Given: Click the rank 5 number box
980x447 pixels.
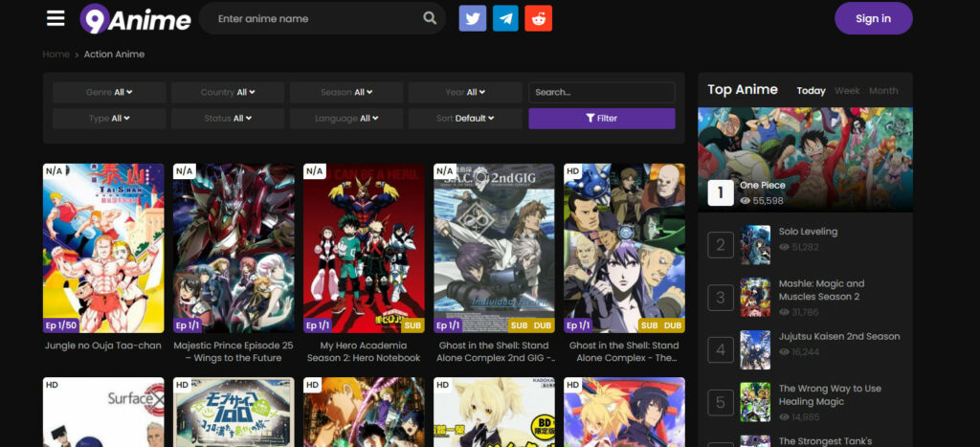Looking at the screenshot, I should 721,402.
